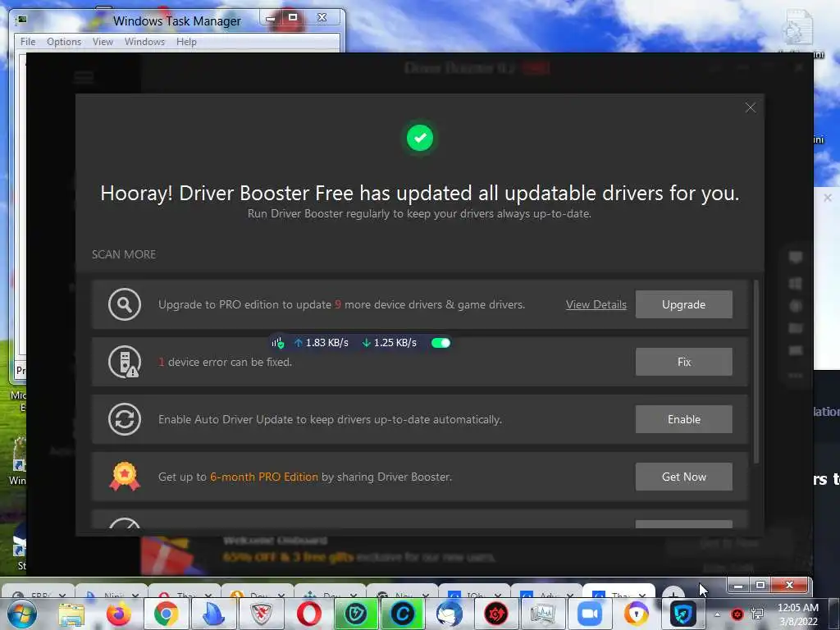Open View menu in Windows Task Manager
The height and width of the screenshot is (630, 840).
[103, 41]
